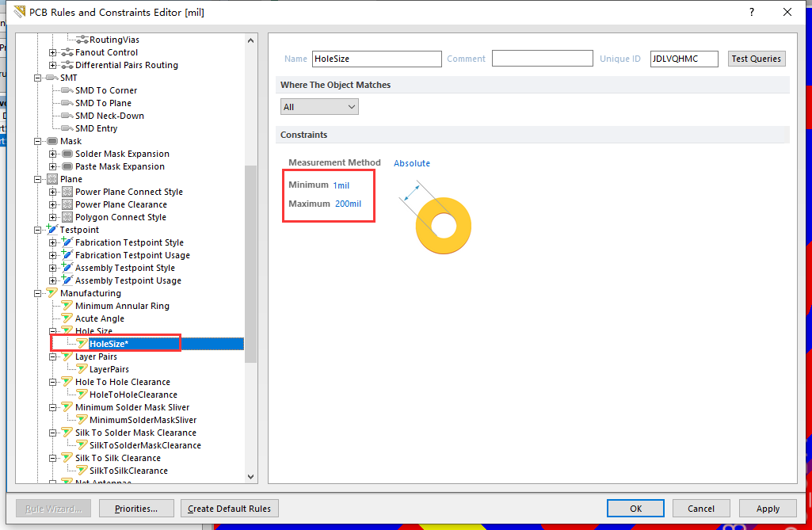Collapse the SMT category

point(38,78)
